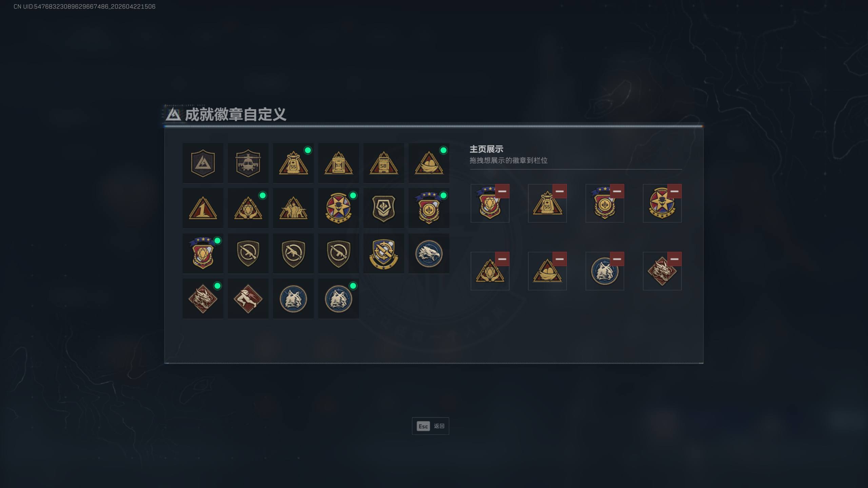868x488 pixels.
Task: Select the helicopter achievement badge
Action: 248,163
